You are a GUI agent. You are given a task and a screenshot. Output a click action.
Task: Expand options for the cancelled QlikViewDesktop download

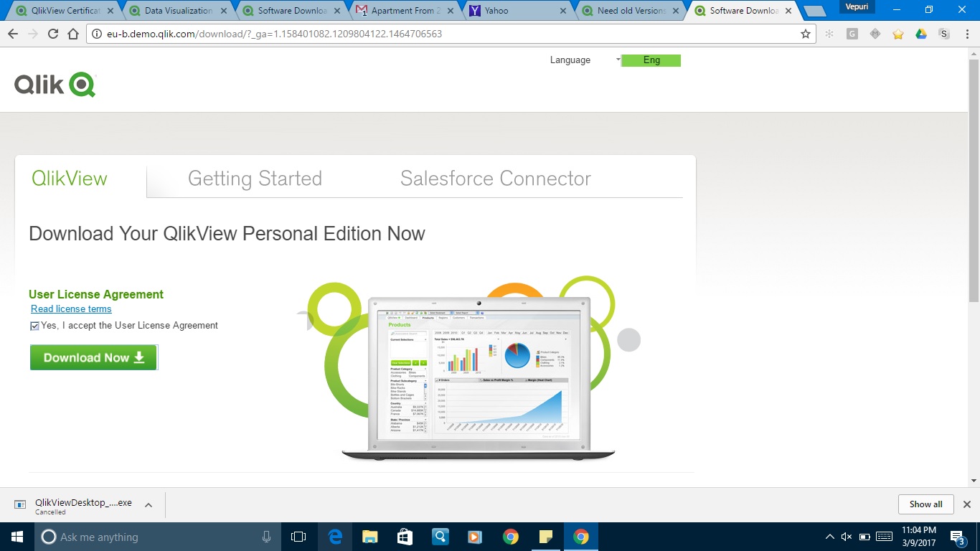coord(149,504)
